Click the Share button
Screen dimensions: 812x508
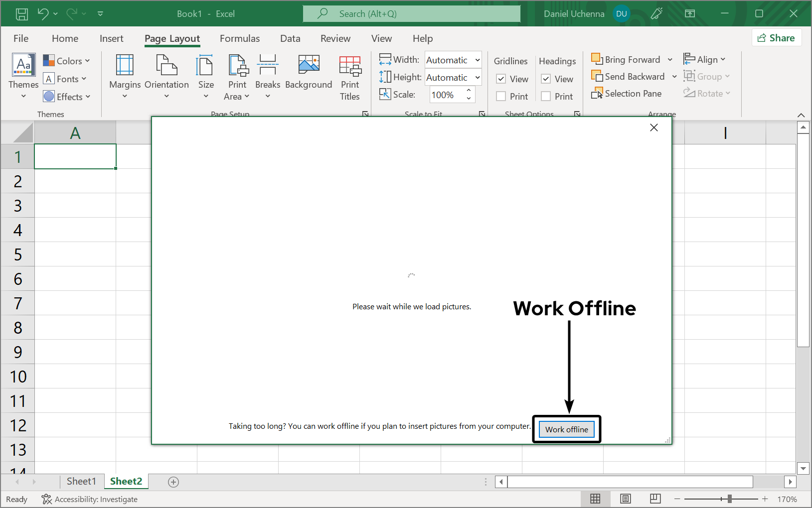[x=776, y=38]
